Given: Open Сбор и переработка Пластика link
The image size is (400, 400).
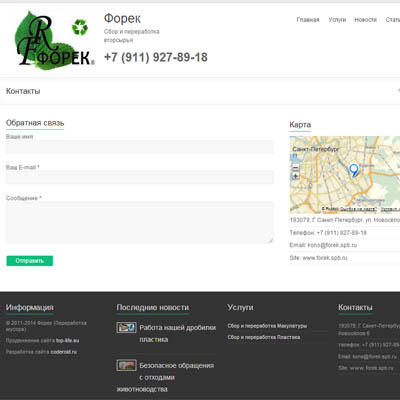Looking at the screenshot, I should [x=264, y=337].
